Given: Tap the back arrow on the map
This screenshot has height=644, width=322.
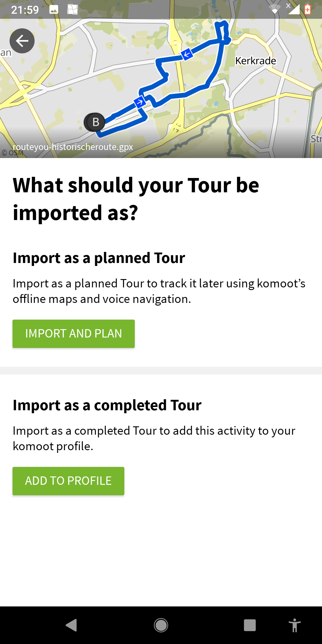Looking at the screenshot, I should coord(22,41).
